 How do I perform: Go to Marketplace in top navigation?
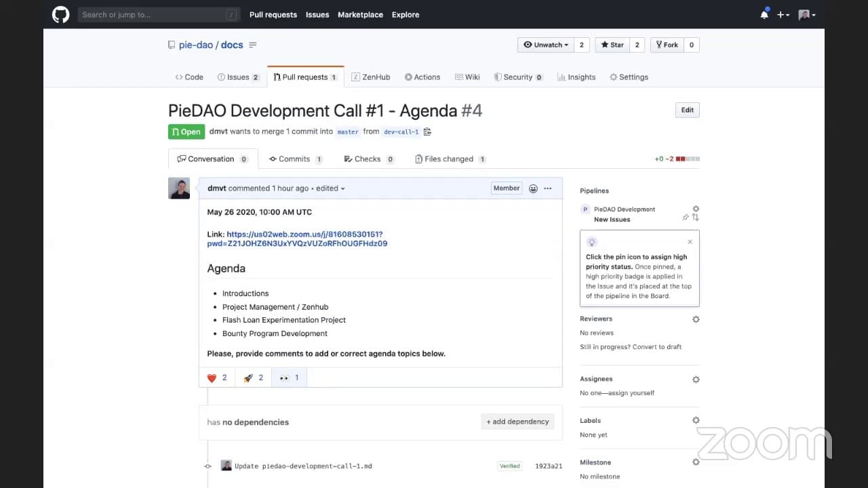pyautogui.click(x=360, y=14)
